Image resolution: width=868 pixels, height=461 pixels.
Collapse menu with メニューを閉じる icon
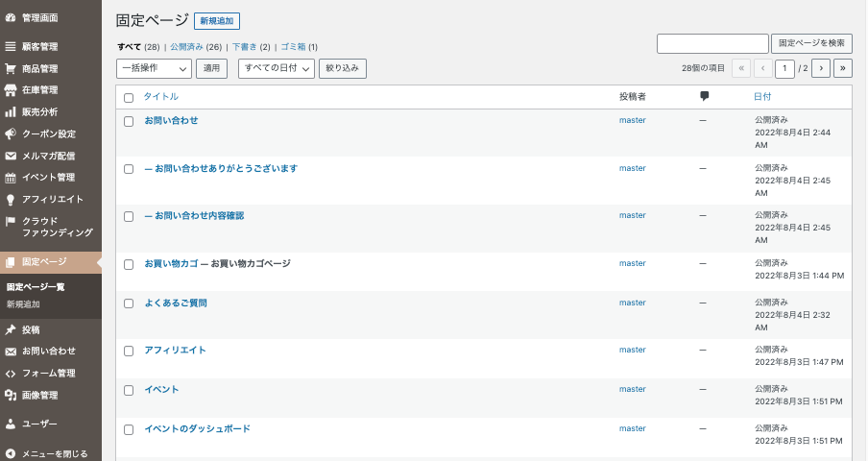coord(11,453)
